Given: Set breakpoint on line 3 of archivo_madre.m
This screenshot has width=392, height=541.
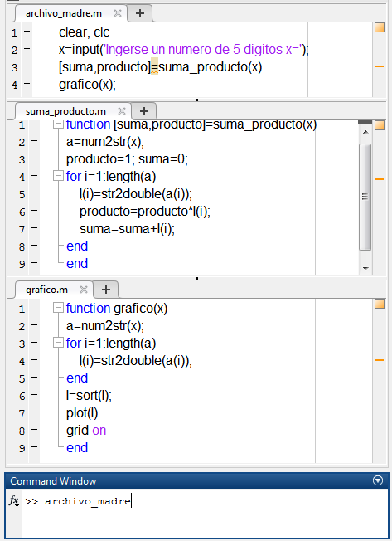Looking at the screenshot, I should 27,66.
